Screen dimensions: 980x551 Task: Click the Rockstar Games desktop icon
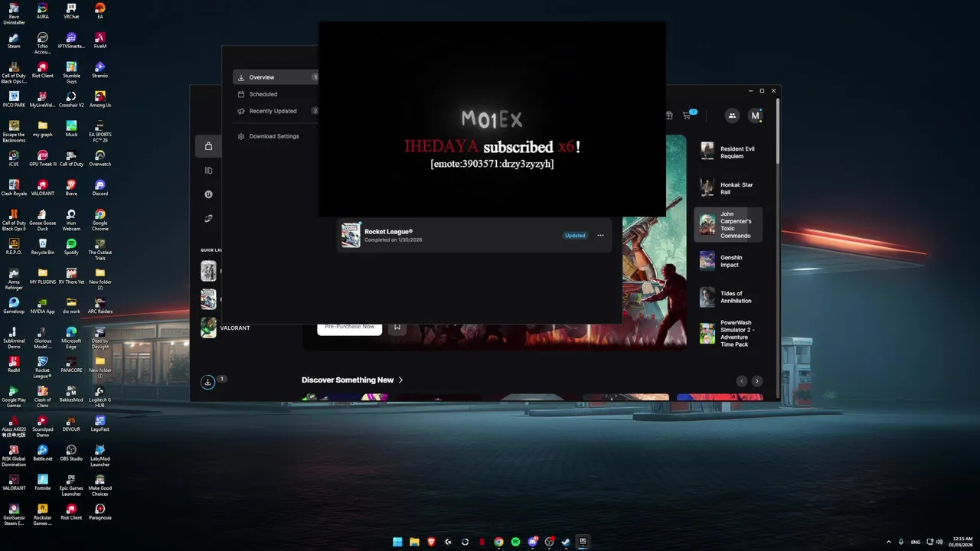click(42, 515)
